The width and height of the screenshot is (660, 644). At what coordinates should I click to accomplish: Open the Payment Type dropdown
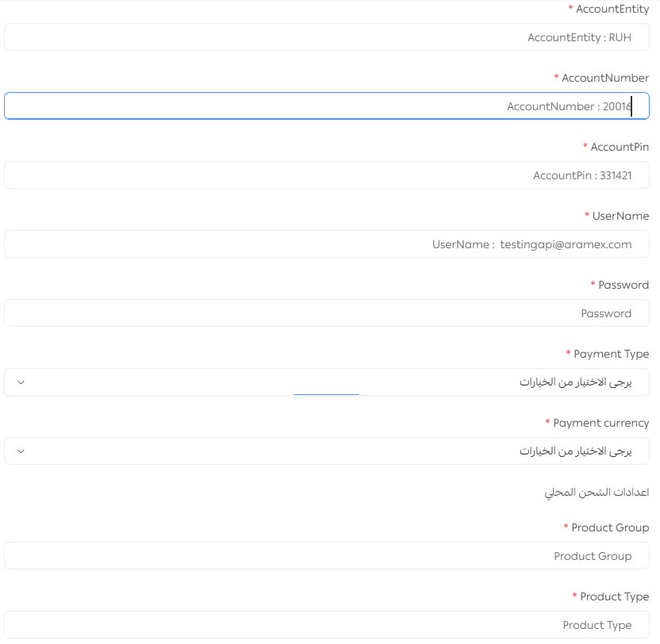326,382
